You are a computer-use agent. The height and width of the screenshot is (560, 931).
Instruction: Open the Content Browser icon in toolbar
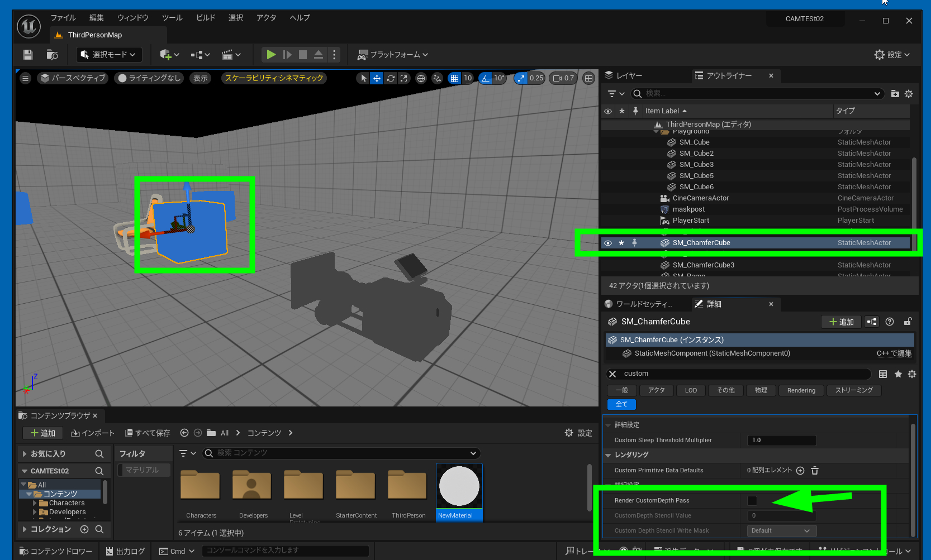[x=52, y=55]
